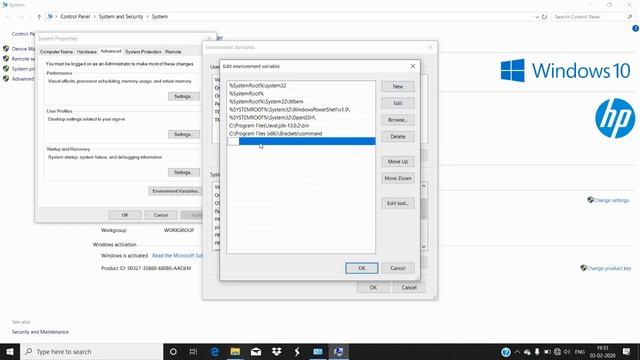Open File Explorer from taskbar
Image resolution: width=640 pixels, height=360 pixels.
pyautogui.click(x=235, y=351)
